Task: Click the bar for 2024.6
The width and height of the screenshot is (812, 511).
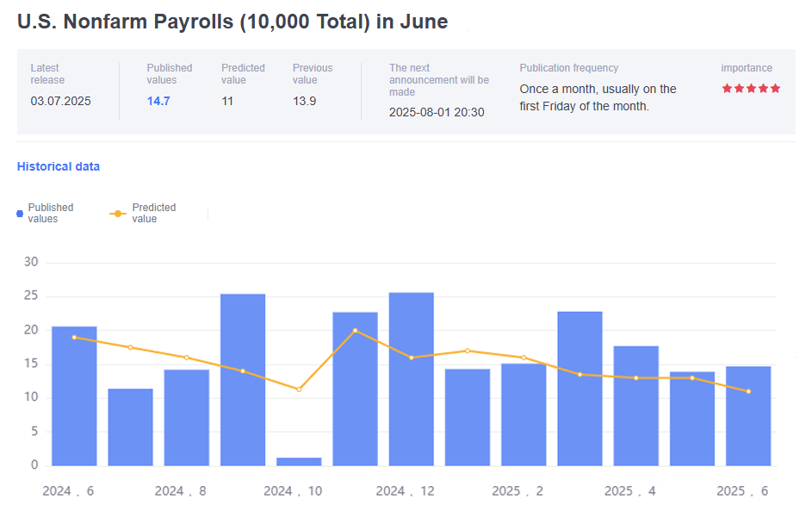Action: click(x=74, y=396)
